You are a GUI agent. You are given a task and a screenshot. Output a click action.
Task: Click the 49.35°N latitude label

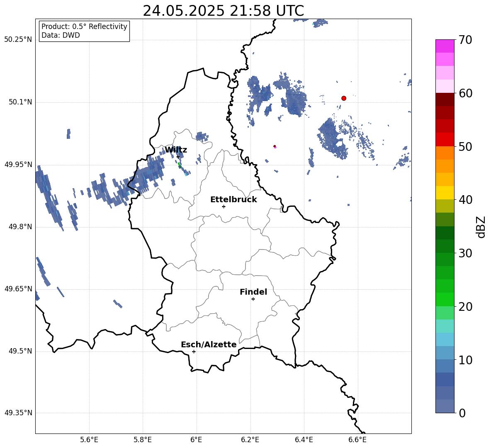click(18, 413)
